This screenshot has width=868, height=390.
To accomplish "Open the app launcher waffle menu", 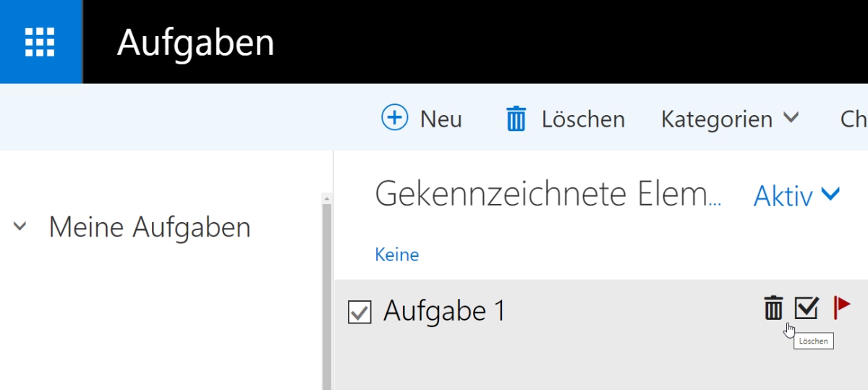I will tap(41, 42).
